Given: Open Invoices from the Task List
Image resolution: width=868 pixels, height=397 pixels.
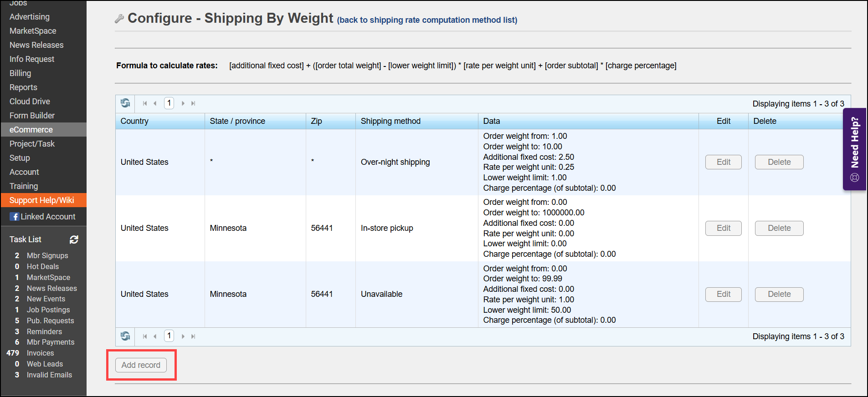Looking at the screenshot, I should click(x=40, y=353).
